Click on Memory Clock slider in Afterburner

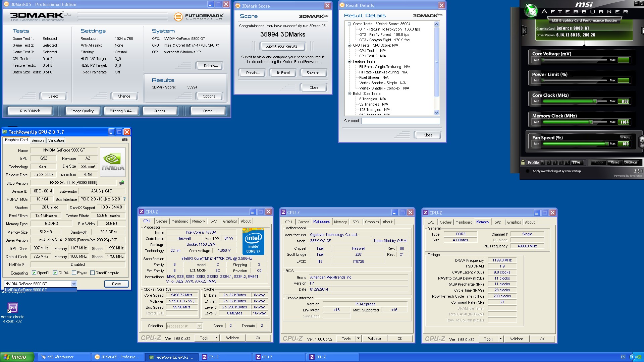pyautogui.click(x=575, y=122)
